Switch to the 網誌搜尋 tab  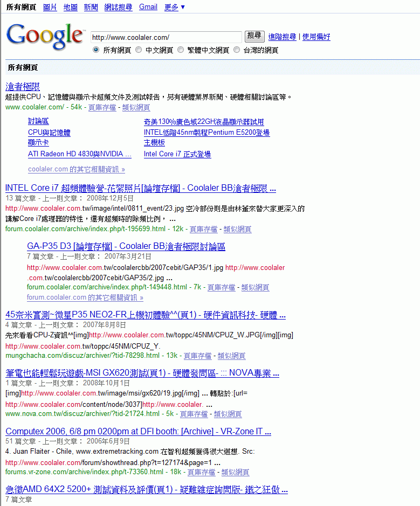pos(118,7)
